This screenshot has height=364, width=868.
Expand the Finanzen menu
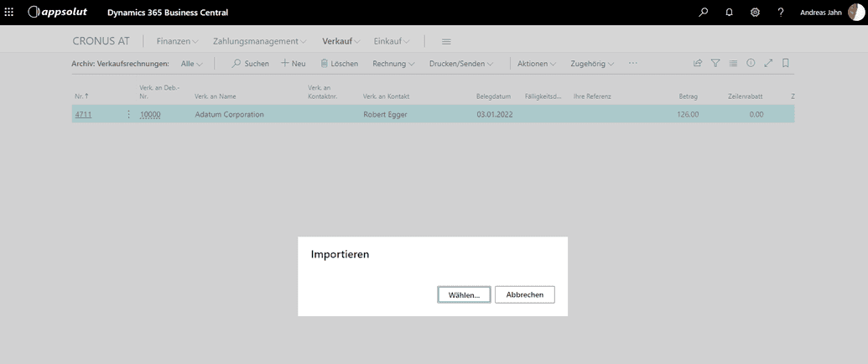coord(177,41)
